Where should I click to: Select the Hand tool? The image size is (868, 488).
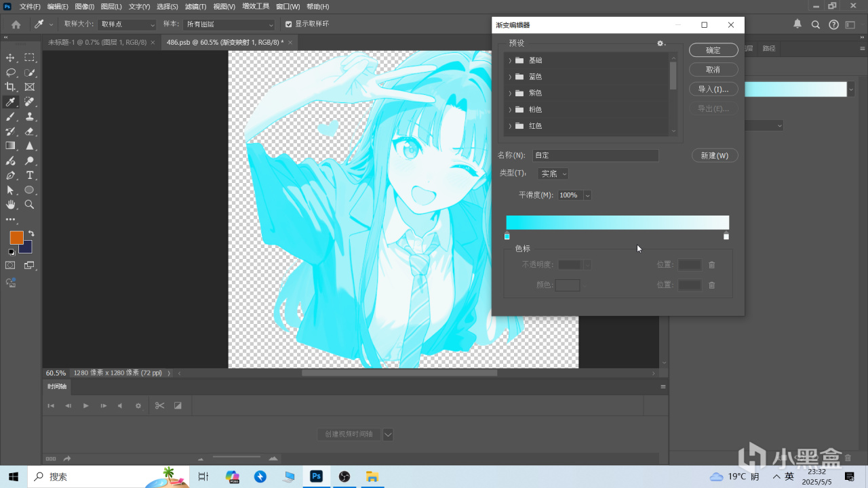10,205
